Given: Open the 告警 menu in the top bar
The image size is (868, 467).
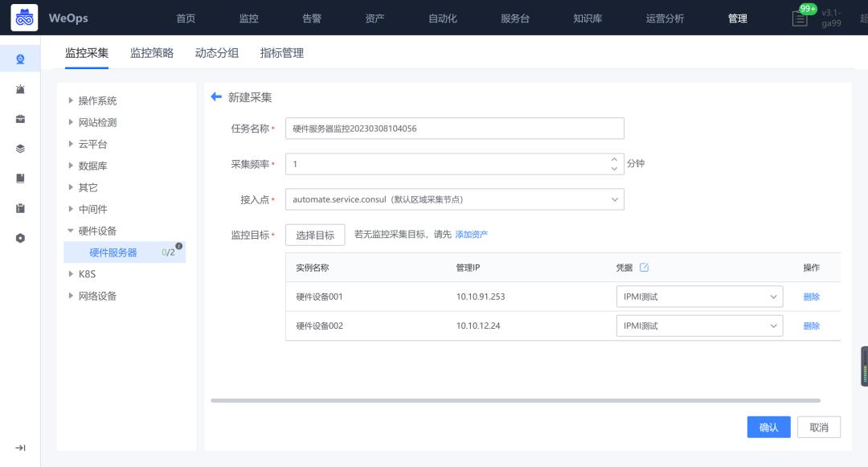Looking at the screenshot, I should pos(312,18).
